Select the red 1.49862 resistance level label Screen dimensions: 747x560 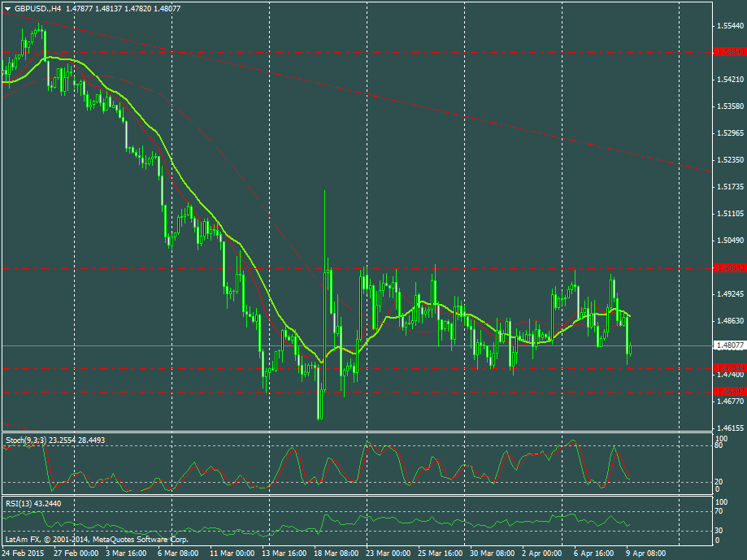click(727, 267)
